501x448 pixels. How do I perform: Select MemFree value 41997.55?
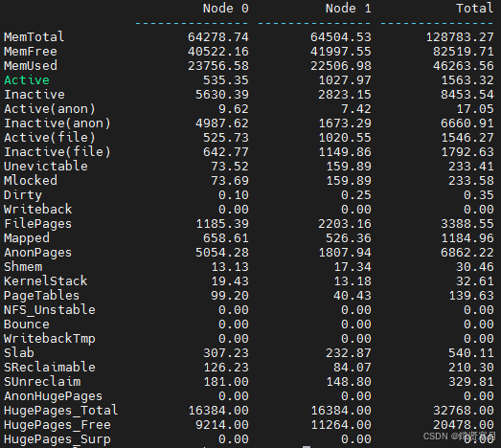click(341, 52)
